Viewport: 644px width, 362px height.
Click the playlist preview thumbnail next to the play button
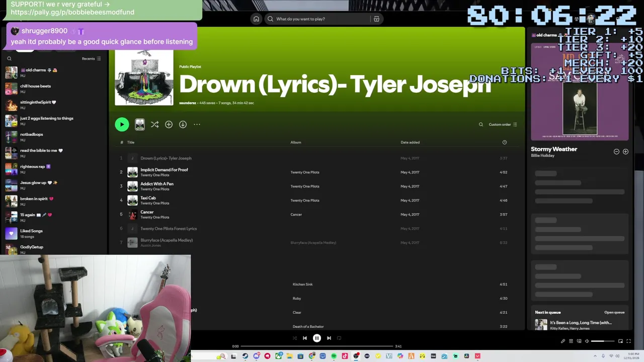(140, 125)
